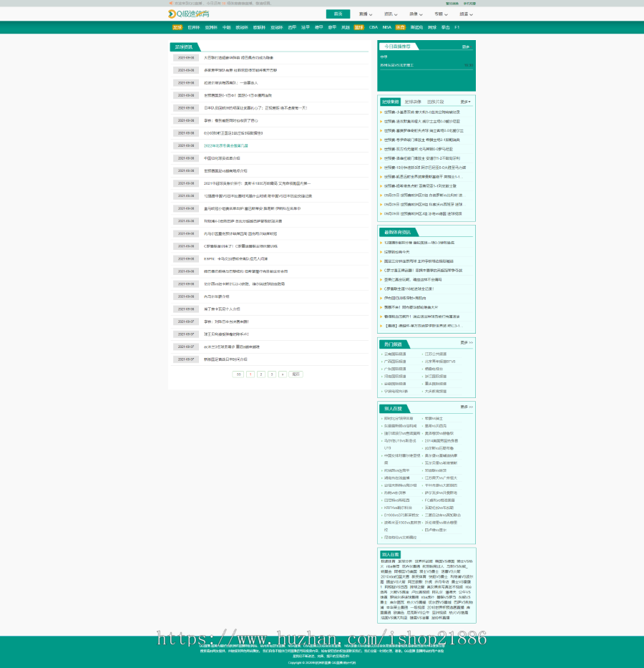
Task: Select 欧联杯 in category bar
Action: pos(259,27)
